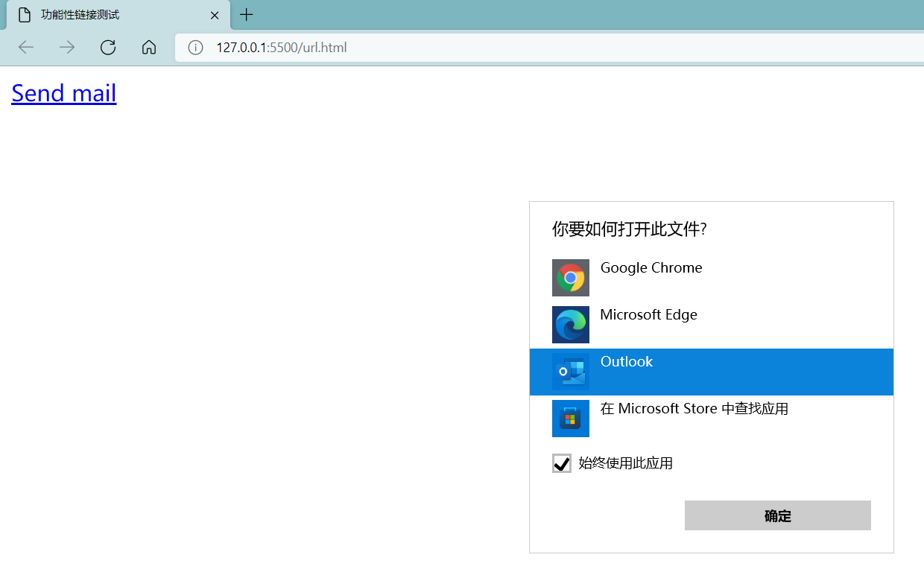Image resolution: width=924 pixels, height=572 pixels.
Task: View site information icon in address bar
Action: pos(195,48)
